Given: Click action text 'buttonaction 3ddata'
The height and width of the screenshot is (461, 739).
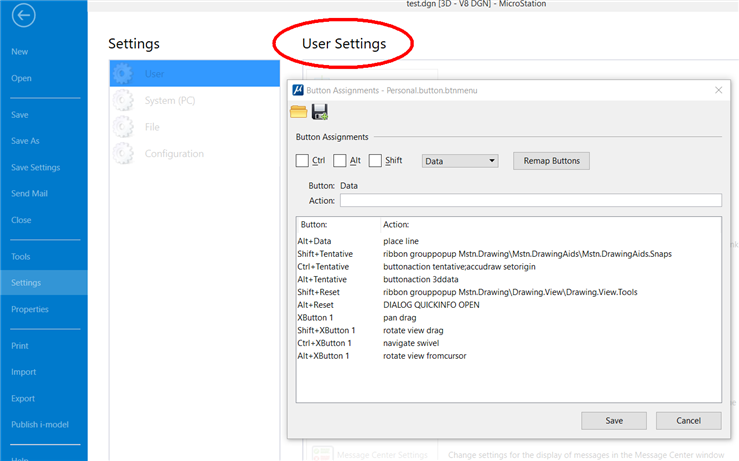Looking at the screenshot, I should coord(420,279).
